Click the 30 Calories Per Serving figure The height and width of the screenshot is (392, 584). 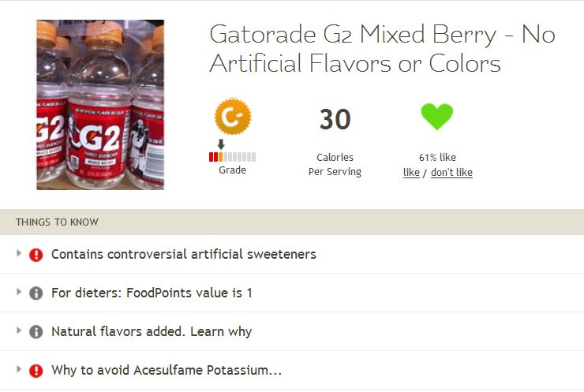point(335,141)
